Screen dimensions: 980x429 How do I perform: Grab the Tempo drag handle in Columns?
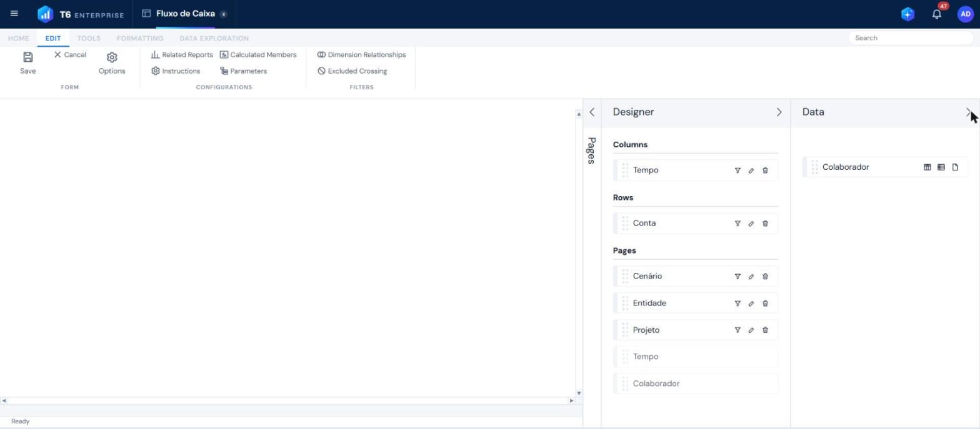click(x=625, y=170)
